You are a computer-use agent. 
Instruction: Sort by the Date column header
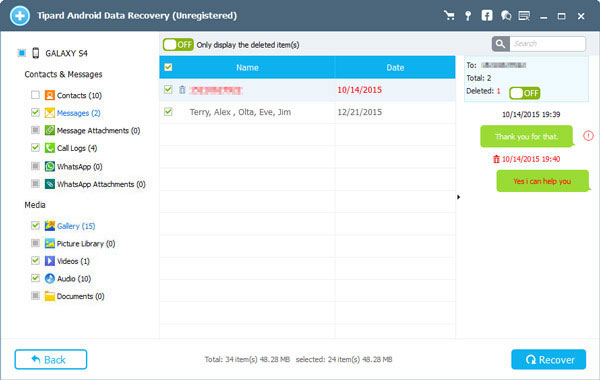coord(395,67)
